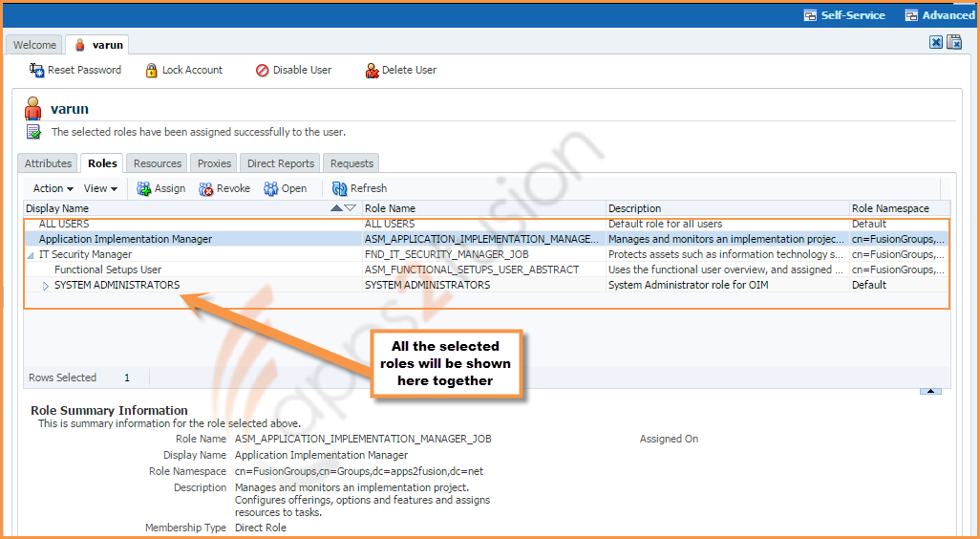Click the Disable User prohibition icon
Screen dimensions: 980x539
click(x=263, y=71)
